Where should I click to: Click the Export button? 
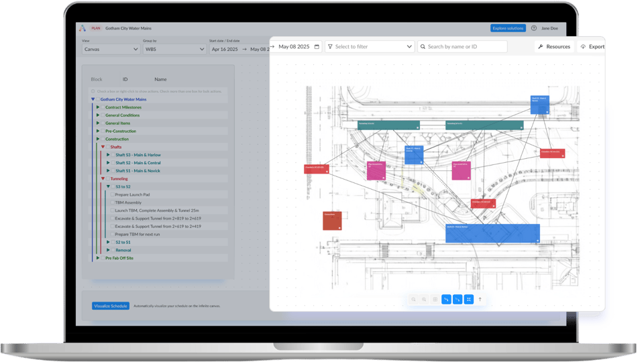(x=592, y=47)
